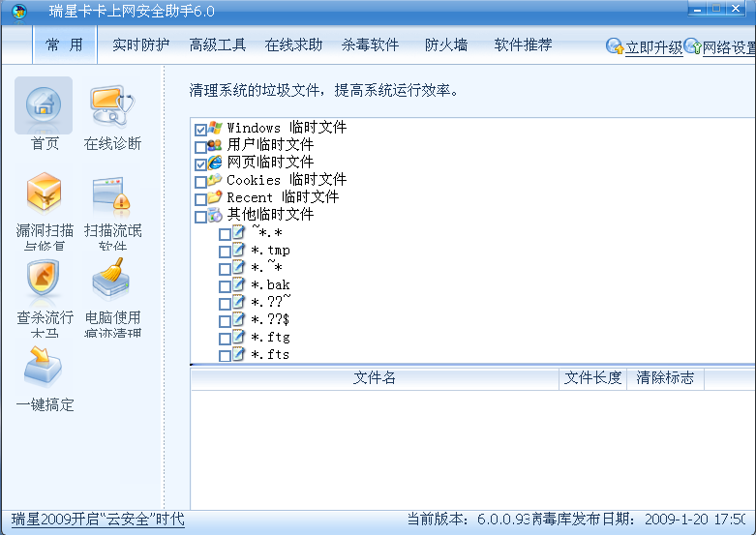Viewport: 756px width, 535px height.
Task: Click the notepad icon beside *.??~
Action: 239,301
